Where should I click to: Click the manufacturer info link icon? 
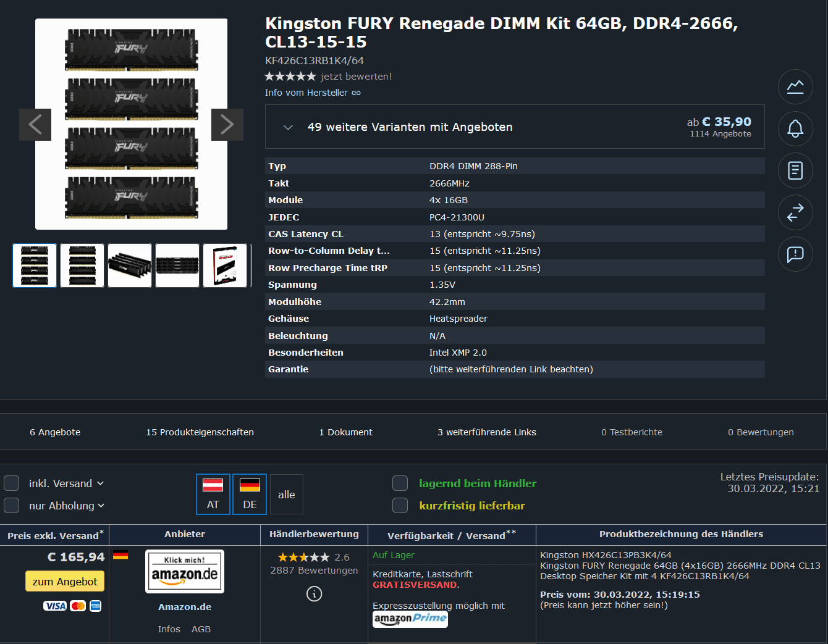pyautogui.click(x=357, y=93)
